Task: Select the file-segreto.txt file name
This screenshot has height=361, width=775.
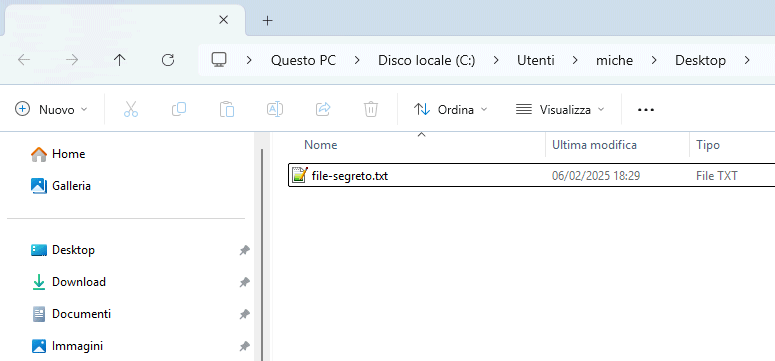Action: 350,176
